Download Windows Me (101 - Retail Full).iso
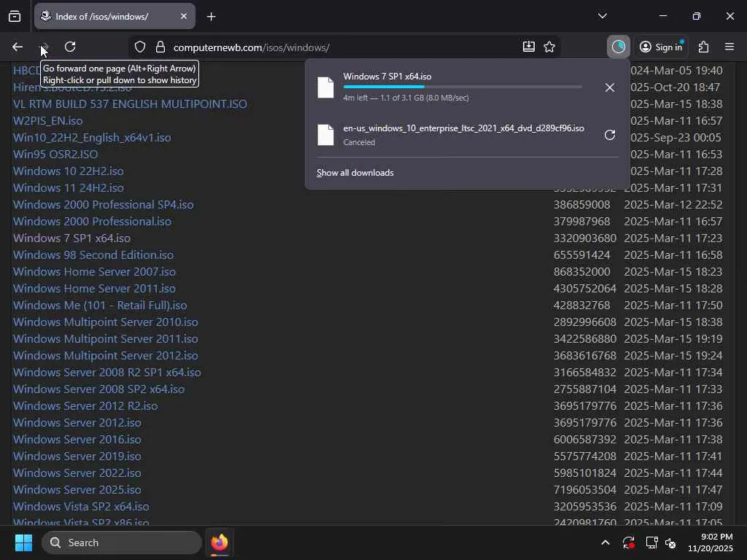This screenshot has height=560, width=747. point(100,306)
